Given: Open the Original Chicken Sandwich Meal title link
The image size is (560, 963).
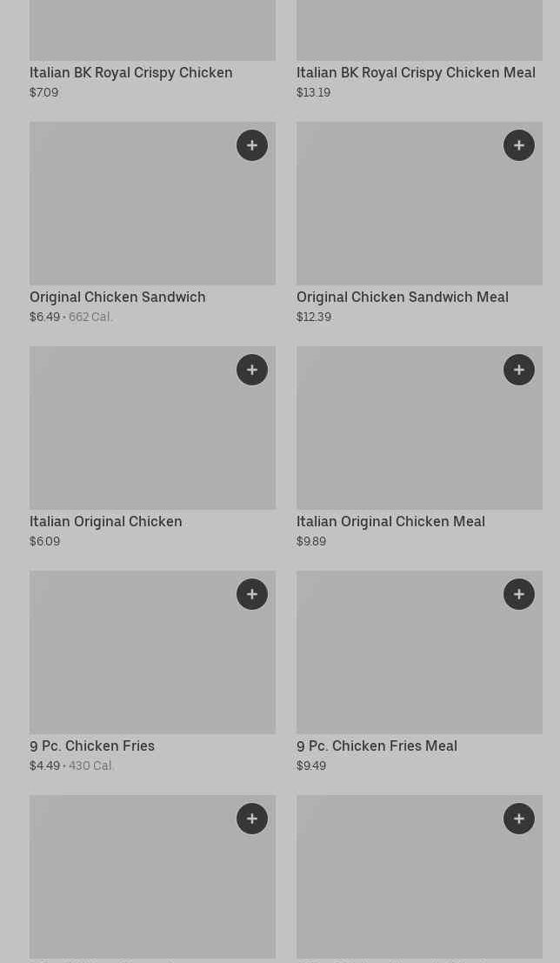Looking at the screenshot, I should click(403, 297).
